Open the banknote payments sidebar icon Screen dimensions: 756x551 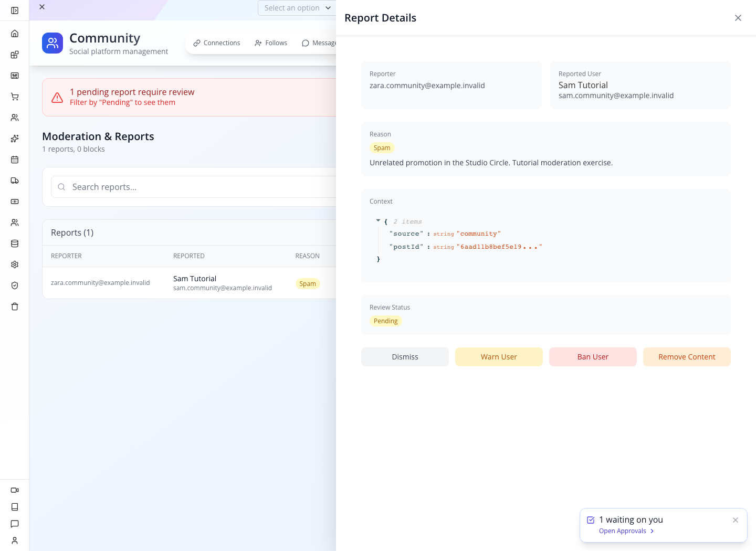[15, 202]
